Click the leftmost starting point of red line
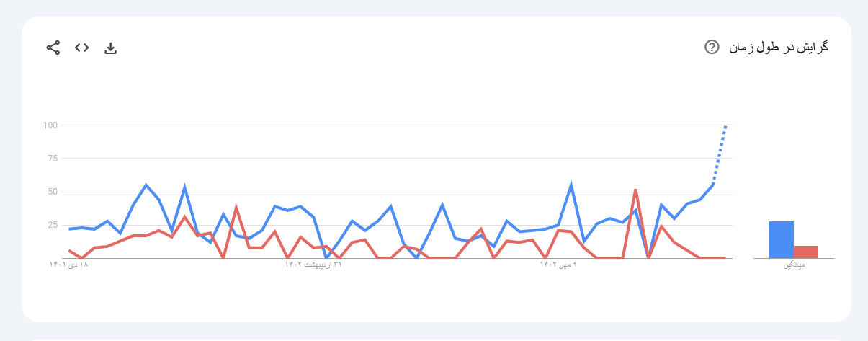 click(69, 250)
